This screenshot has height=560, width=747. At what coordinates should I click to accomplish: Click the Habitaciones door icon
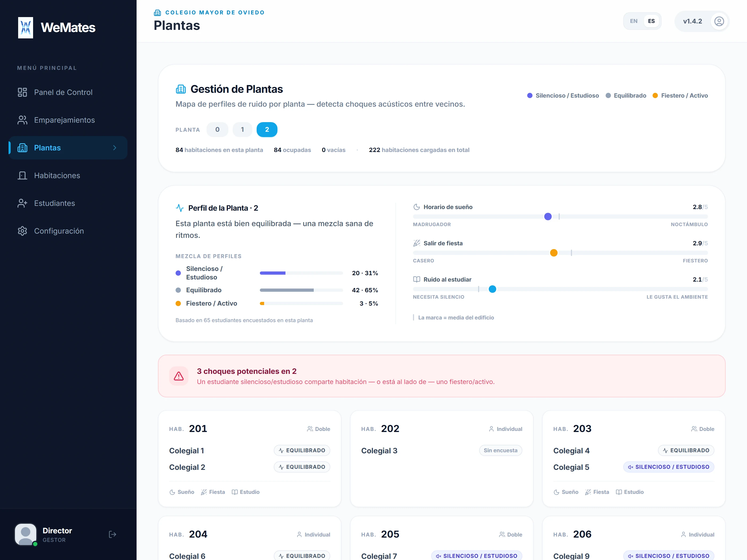coord(22,175)
